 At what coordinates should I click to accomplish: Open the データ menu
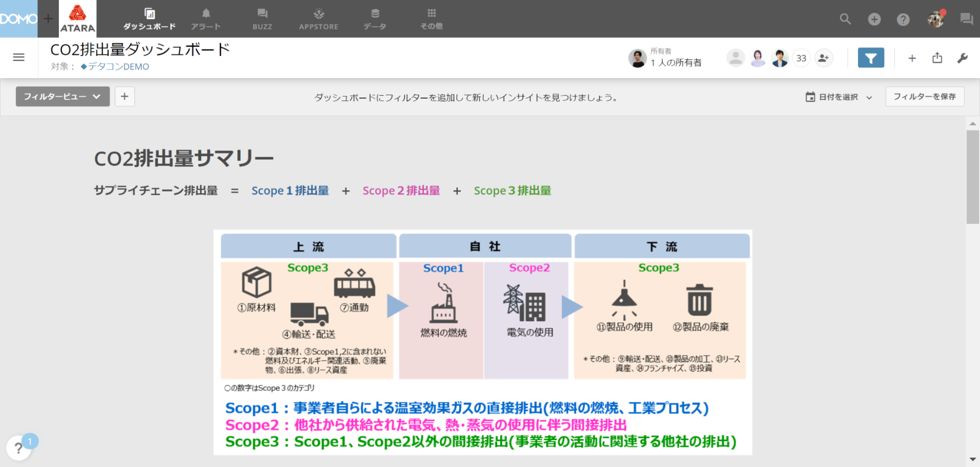[375, 19]
